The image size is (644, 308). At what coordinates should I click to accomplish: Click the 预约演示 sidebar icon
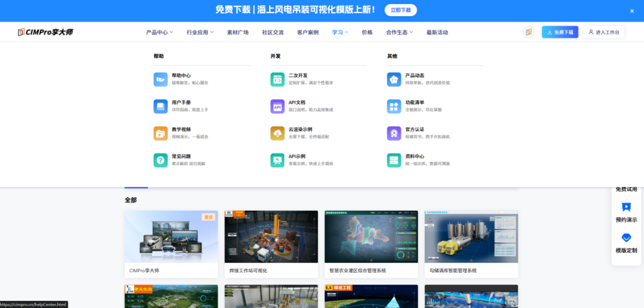point(626,207)
